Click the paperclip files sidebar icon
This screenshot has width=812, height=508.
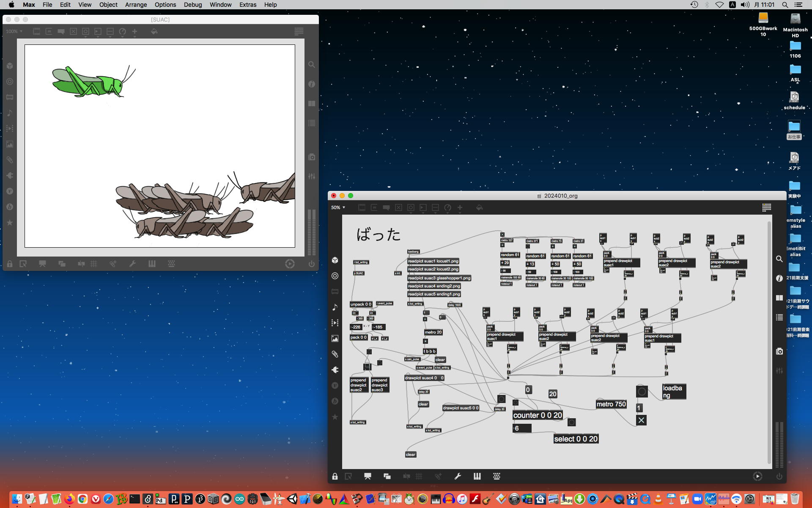[335, 354]
